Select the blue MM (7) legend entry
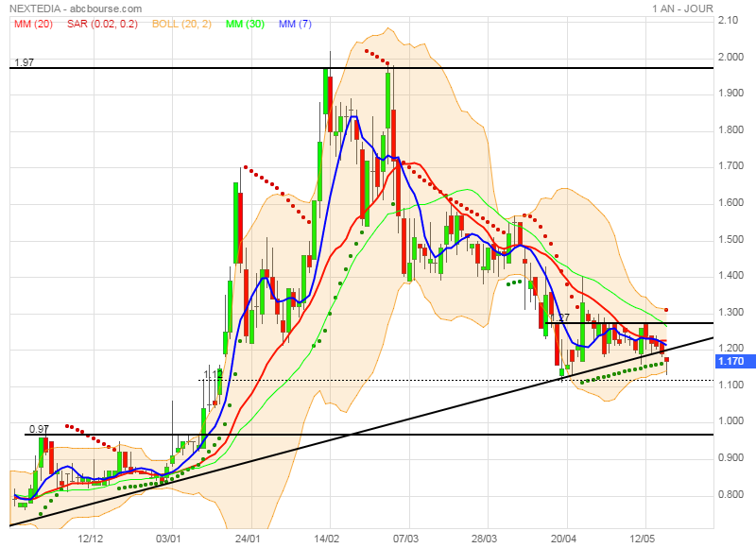 (295, 24)
